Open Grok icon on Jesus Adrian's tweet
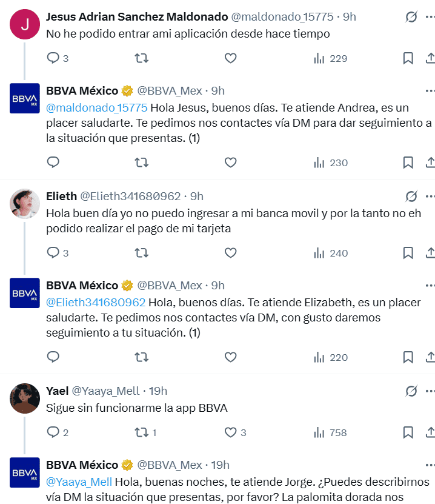The height and width of the screenshot is (504, 435). 411,17
